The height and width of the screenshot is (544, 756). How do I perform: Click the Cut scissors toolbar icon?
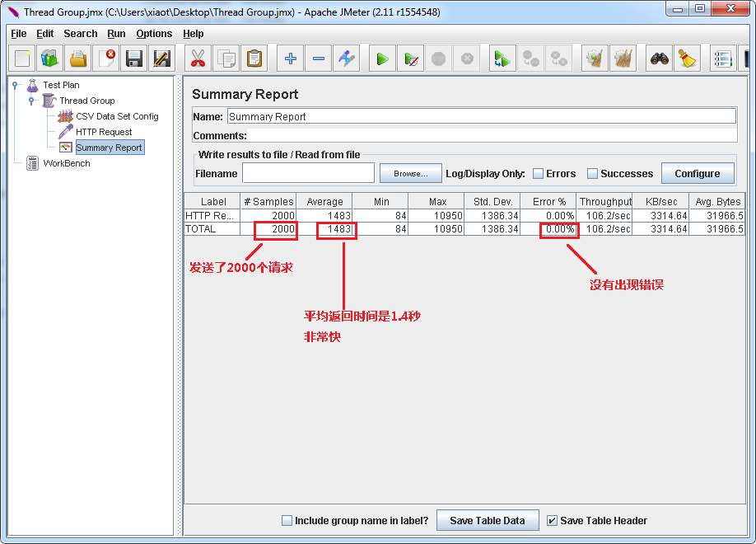click(x=198, y=59)
